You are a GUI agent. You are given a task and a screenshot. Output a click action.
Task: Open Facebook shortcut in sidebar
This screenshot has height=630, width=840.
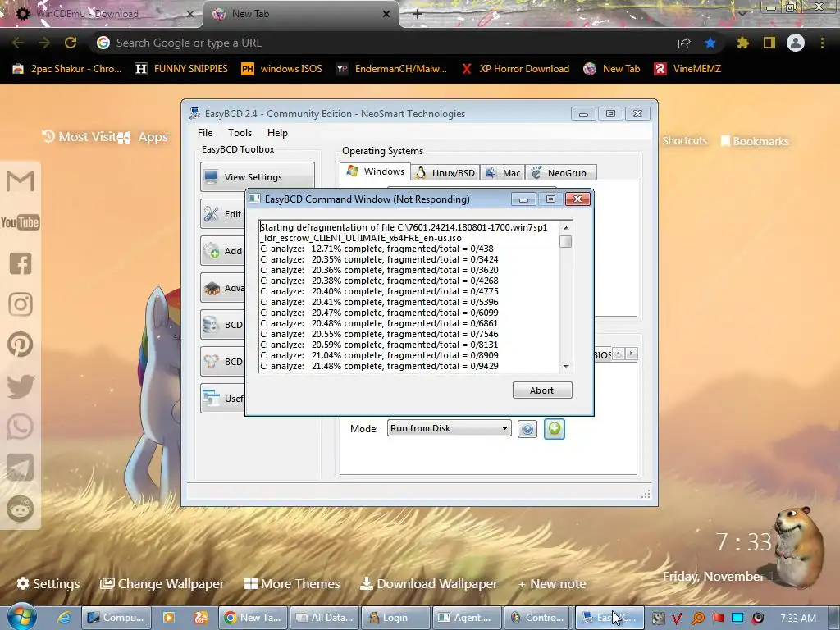pyautogui.click(x=21, y=263)
